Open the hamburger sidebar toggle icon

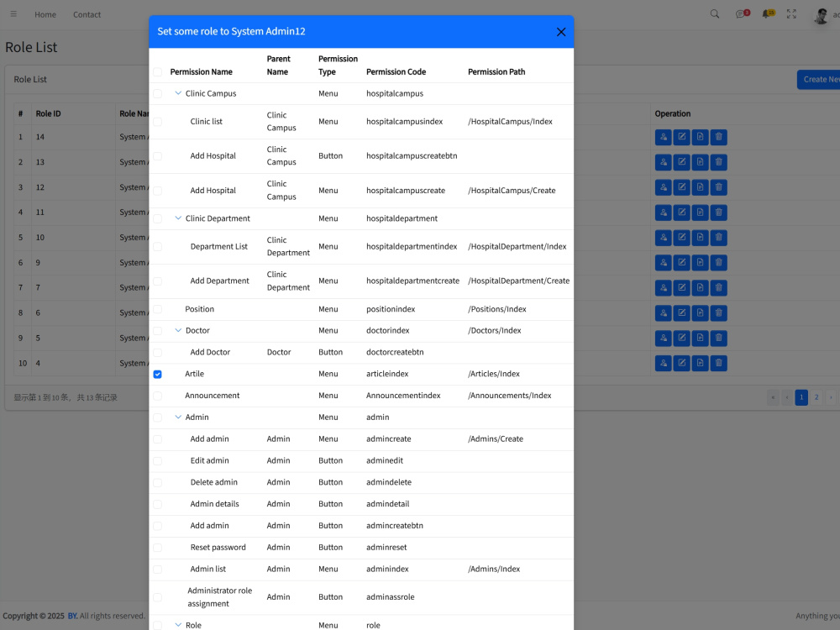point(13,14)
